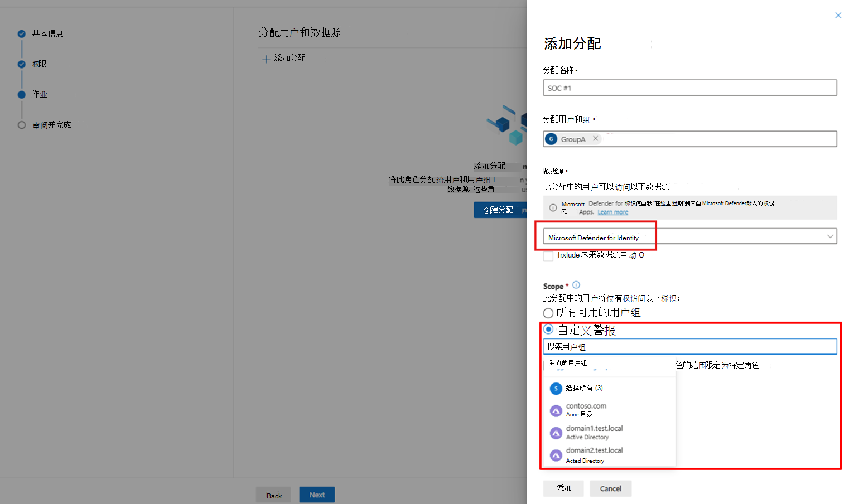Click the contoso.com directory icon
The image size is (849, 504).
click(x=556, y=411)
